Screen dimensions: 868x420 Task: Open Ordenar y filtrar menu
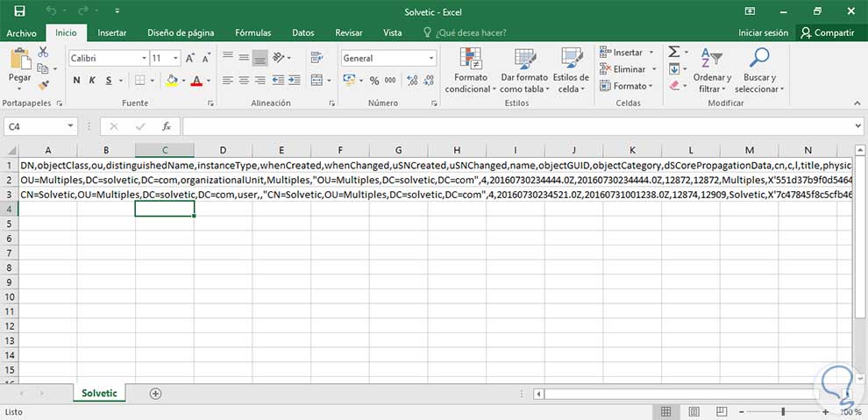coord(712,70)
